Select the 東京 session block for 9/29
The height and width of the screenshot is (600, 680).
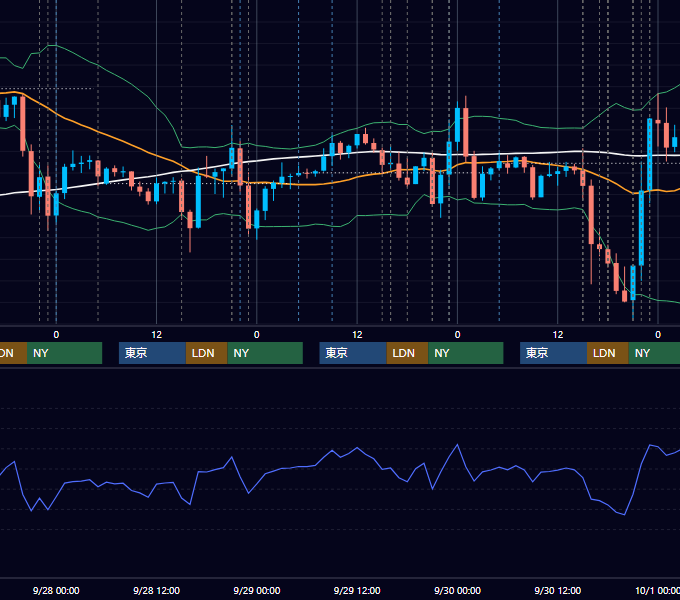(353, 353)
